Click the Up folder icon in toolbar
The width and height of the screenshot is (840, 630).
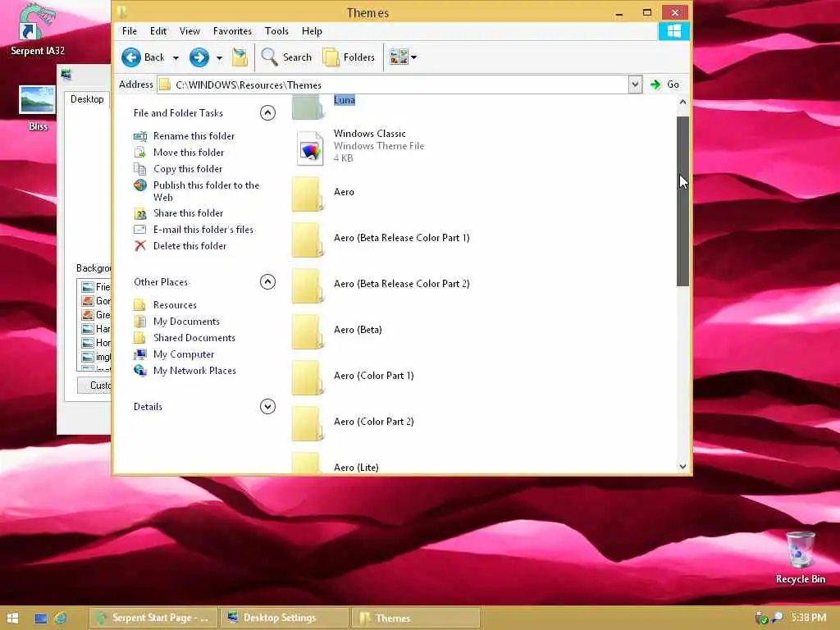240,57
